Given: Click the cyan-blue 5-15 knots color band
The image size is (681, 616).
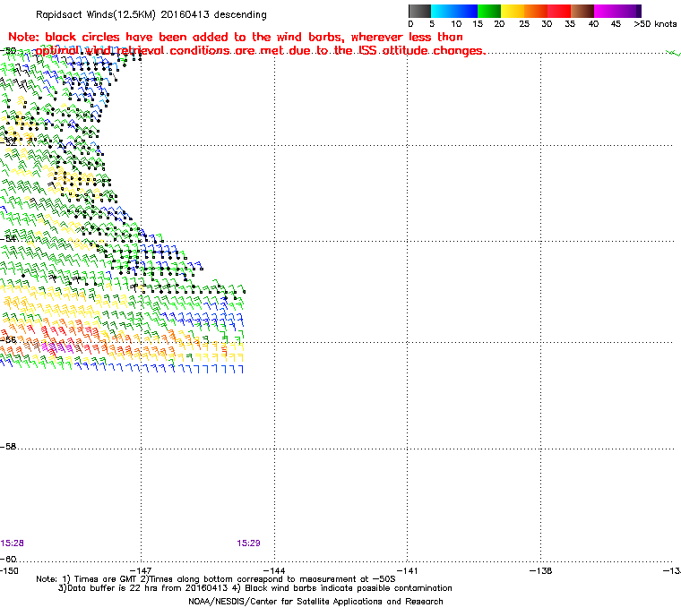Looking at the screenshot, I should coord(454,12).
